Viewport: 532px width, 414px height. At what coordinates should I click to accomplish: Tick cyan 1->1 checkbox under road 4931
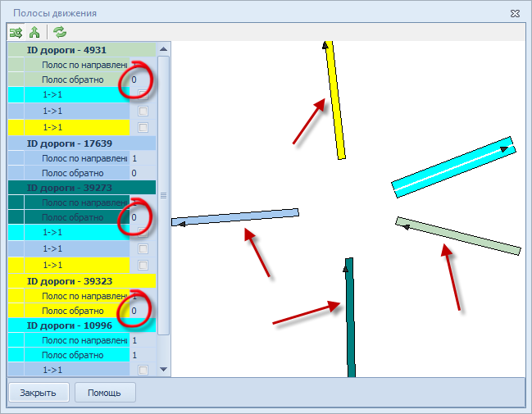143,95
